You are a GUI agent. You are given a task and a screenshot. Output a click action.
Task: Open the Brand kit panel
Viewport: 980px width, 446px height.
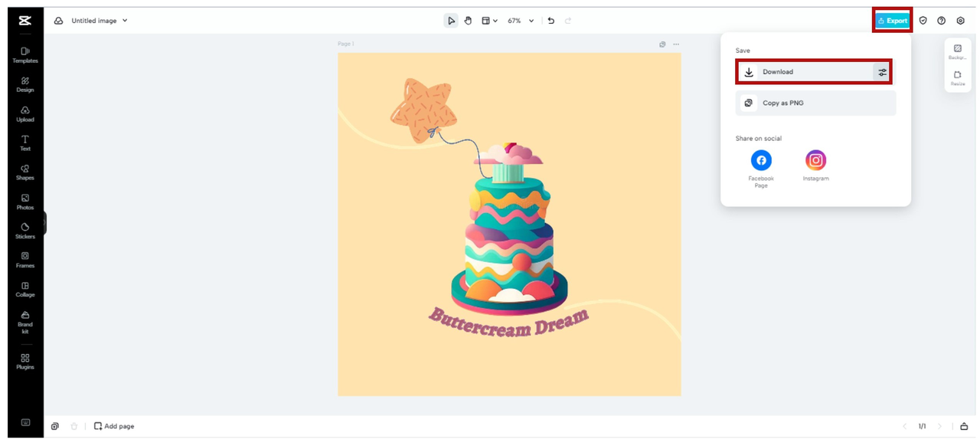coord(25,322)
